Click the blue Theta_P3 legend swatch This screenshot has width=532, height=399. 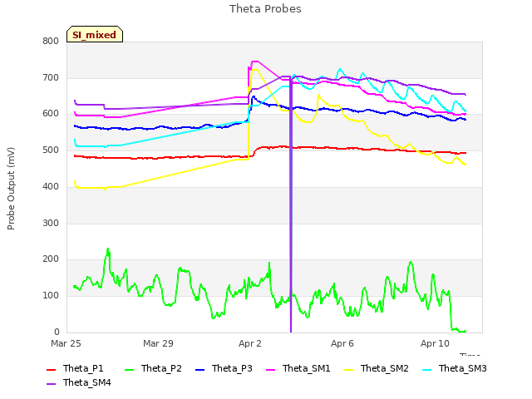pos(200,369)
